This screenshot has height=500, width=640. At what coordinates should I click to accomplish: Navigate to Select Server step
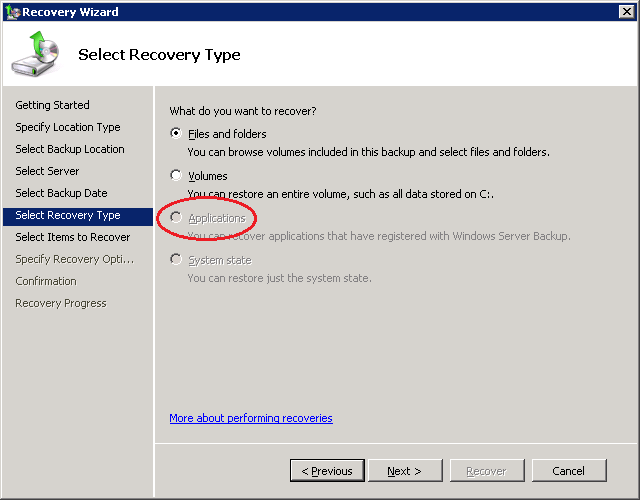point(47,171)
